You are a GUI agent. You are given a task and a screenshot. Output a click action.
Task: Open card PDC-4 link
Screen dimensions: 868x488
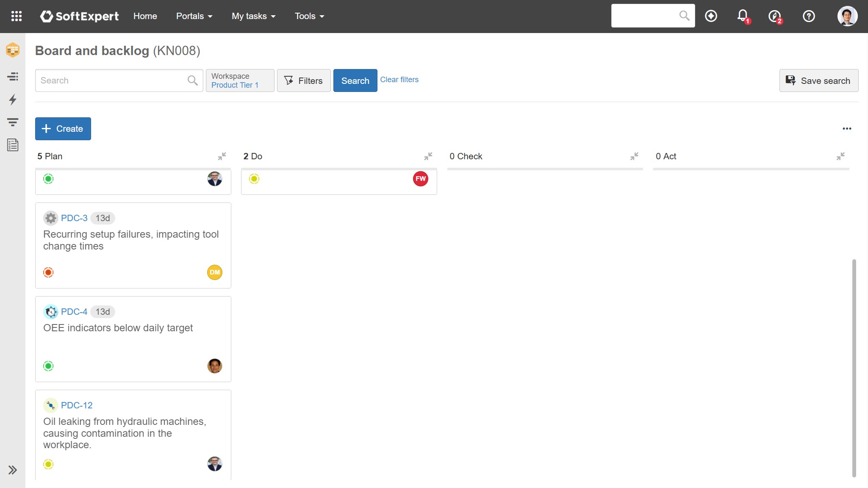[74, 312]
